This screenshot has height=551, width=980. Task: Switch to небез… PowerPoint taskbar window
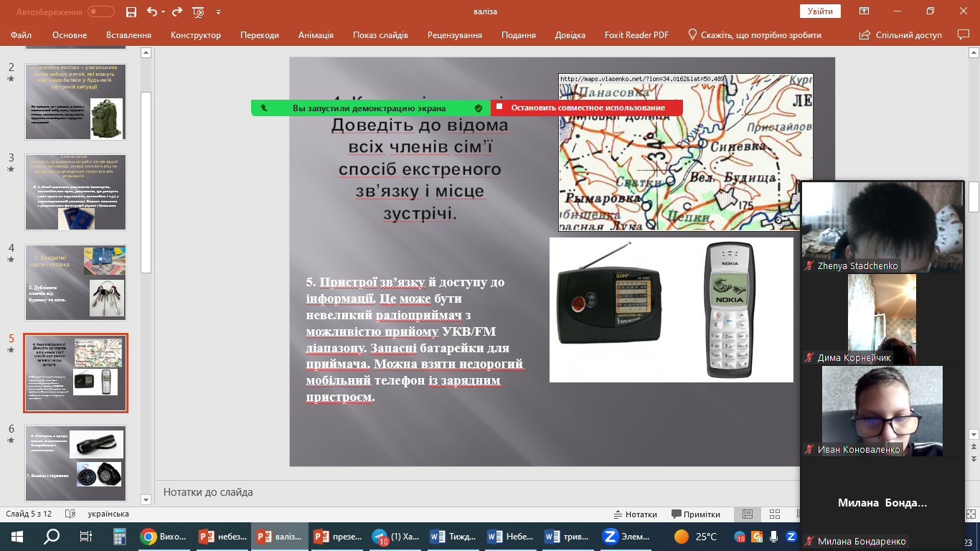coord(222,536)
